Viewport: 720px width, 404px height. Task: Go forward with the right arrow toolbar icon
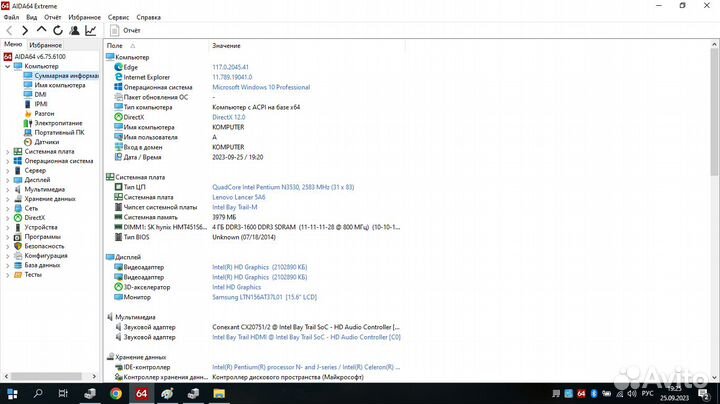tap(25, 30)
